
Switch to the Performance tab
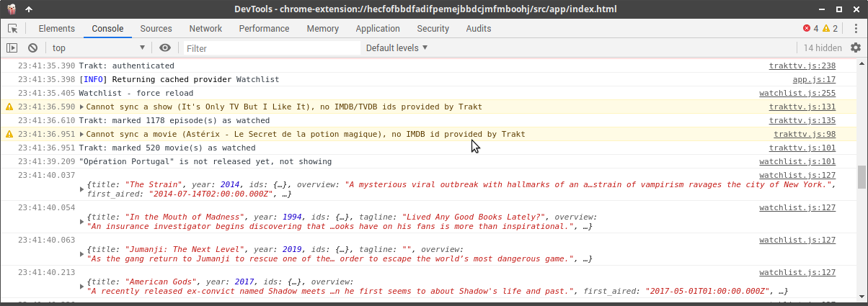(x=264, y=29)
